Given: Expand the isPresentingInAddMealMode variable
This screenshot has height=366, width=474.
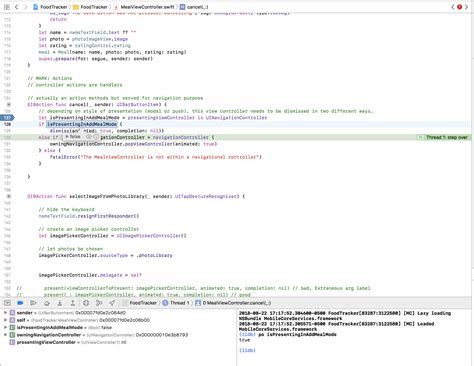Looking at the screenshot, I should pos(5,327).
